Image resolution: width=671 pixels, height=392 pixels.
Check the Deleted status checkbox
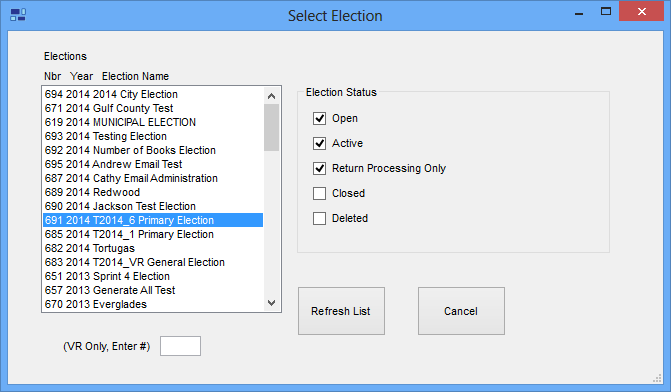tap(319, 218)
